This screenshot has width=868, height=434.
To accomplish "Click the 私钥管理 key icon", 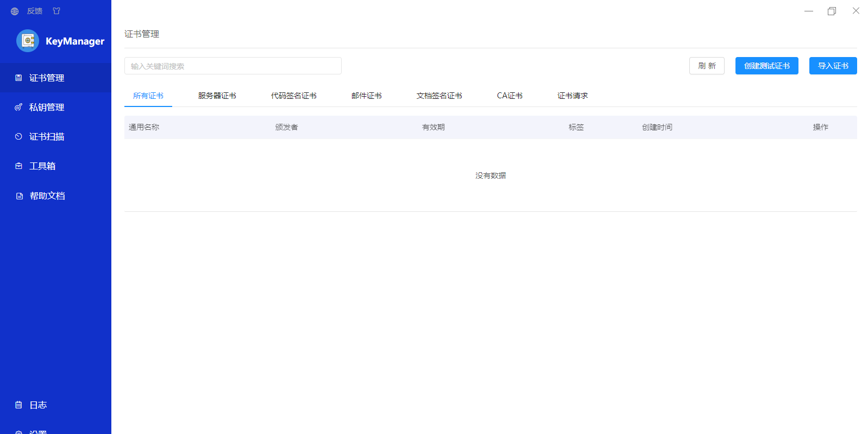I will pyautogui.click(x=18, y=108).
